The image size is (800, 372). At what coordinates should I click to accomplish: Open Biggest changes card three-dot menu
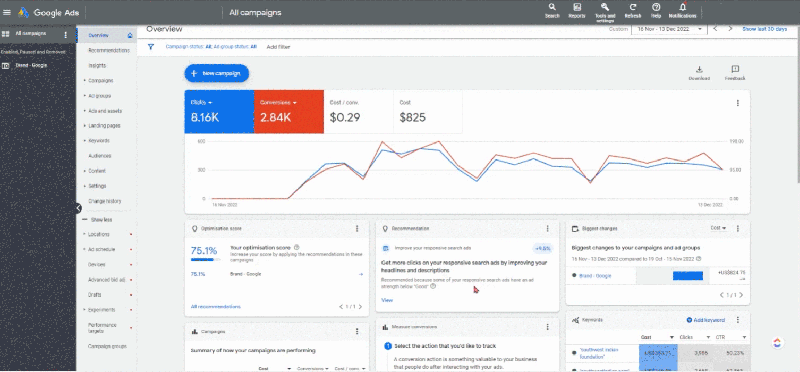[x=738, y=228]
